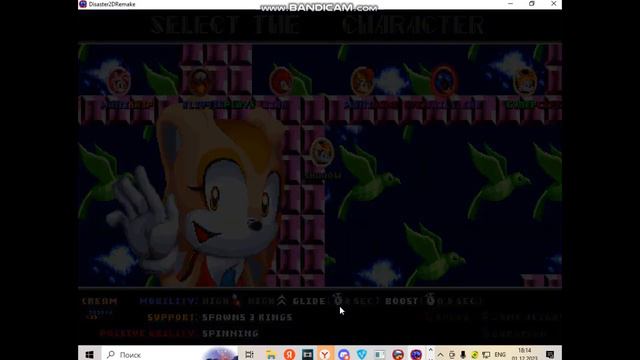Open Task View from the taskbar
The height and width of the screenshot is (360, 640).
click(249, 354)
